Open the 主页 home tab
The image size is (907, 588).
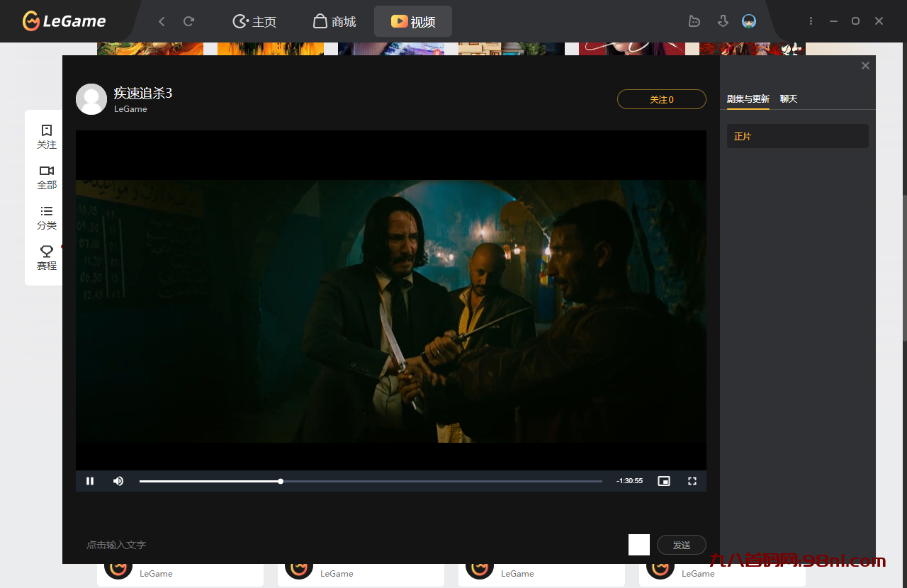[x=254, y=22]
